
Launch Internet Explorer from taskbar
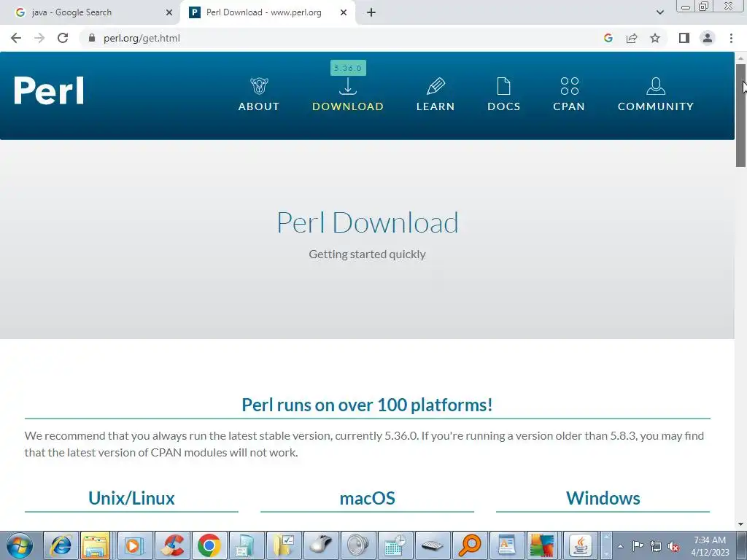click(61, 545)
